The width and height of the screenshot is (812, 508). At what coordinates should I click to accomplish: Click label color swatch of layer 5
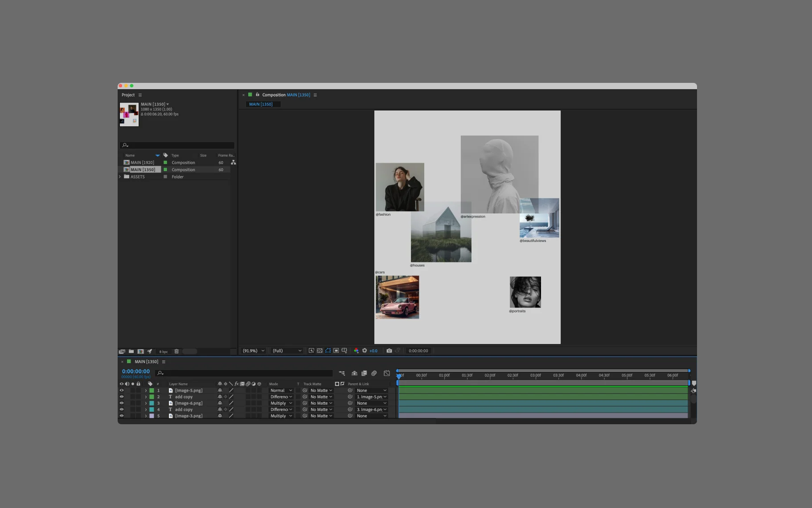152,416
